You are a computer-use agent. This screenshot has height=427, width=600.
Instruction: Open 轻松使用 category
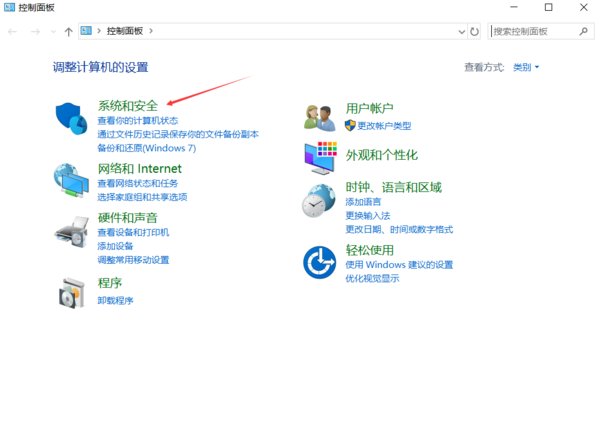click(x=370, y=250)
